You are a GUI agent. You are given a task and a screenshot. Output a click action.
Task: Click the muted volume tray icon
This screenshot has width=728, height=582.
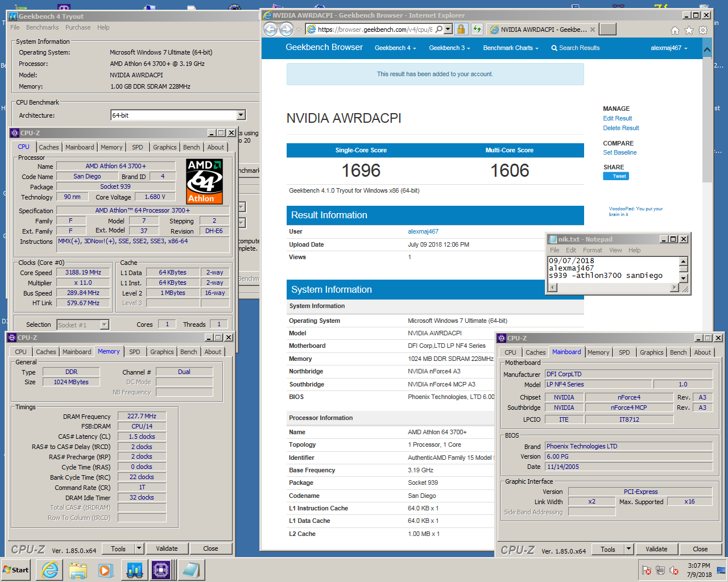[674, 570]
